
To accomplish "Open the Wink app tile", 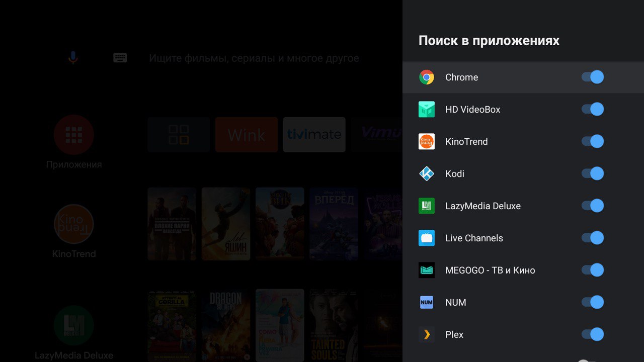I will pos(247,135).
